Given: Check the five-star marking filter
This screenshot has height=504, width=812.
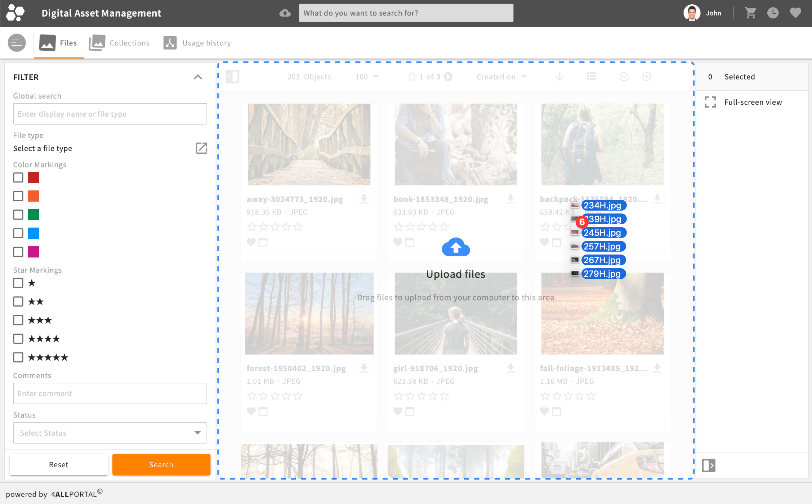Looking at the screenshot, I should (18, 357).
